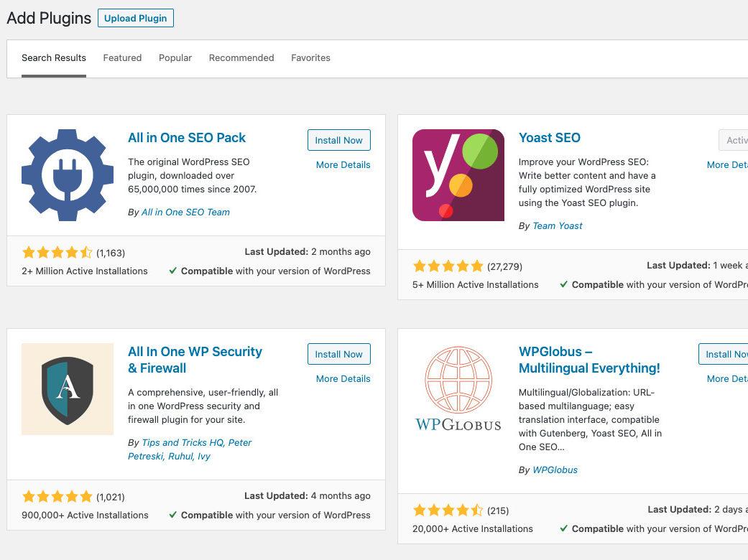Click the Add Plugins page heading
748x560 pixels.
(x=49, y=18)
